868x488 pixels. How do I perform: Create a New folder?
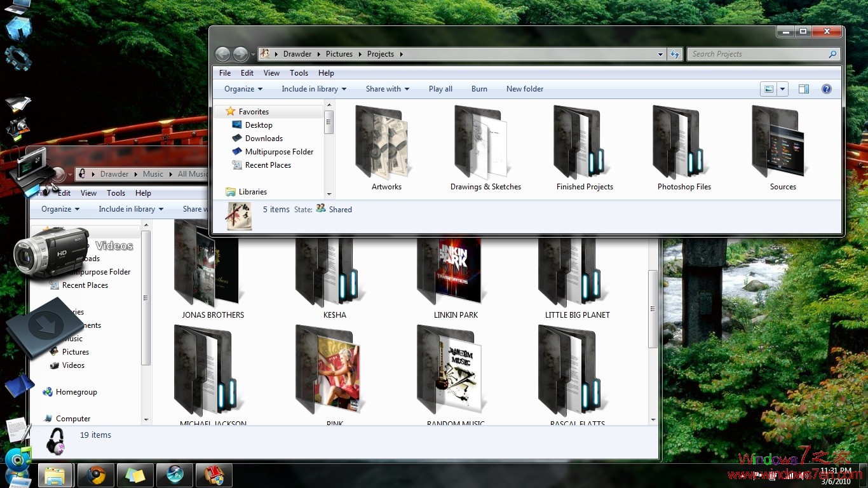point(525,89)
